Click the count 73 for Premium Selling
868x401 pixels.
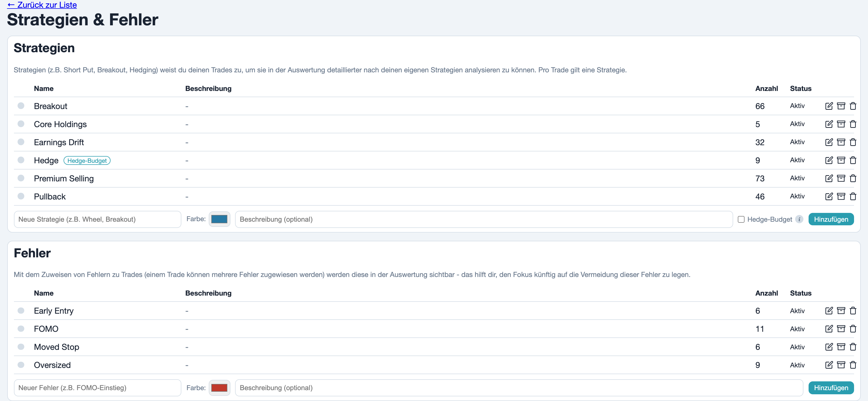760,179
